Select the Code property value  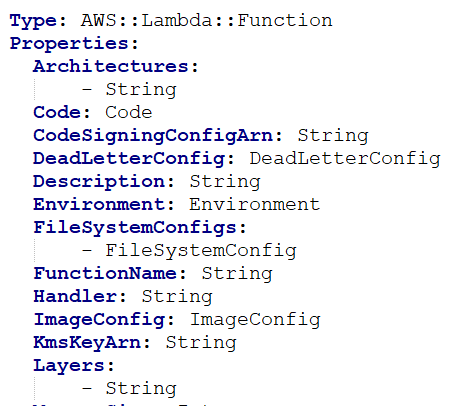point(129,112)
